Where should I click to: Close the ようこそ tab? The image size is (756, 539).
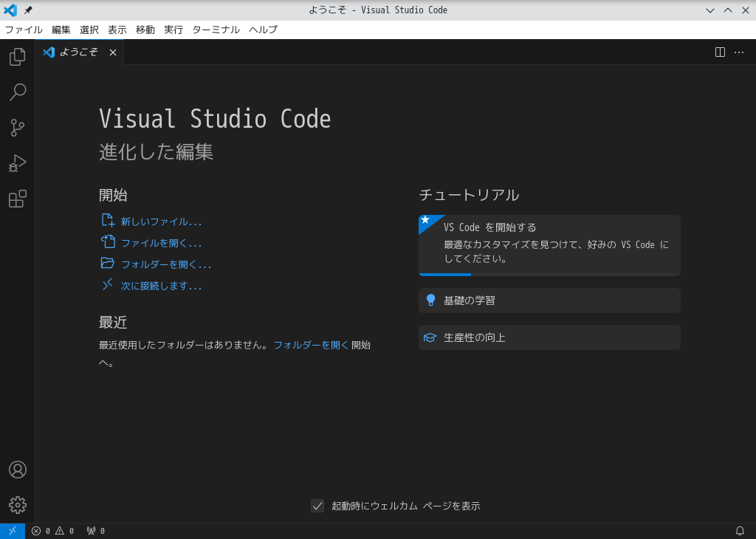113,52
